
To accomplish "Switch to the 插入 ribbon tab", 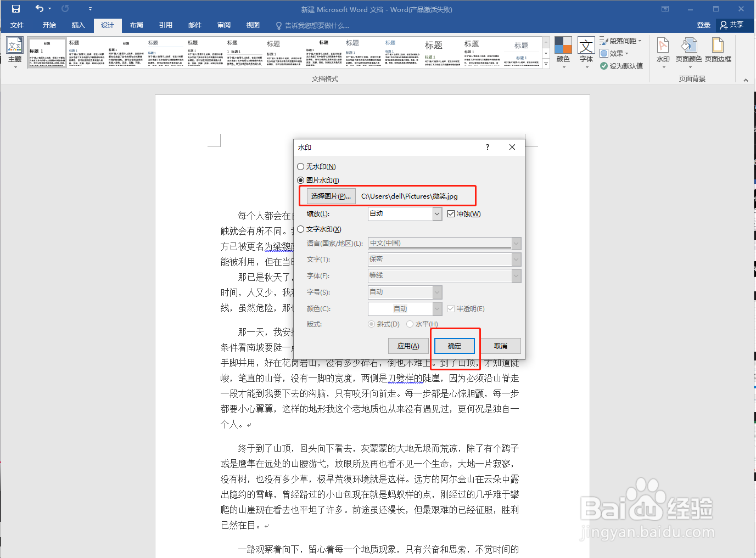I will (x=78, y=25).
